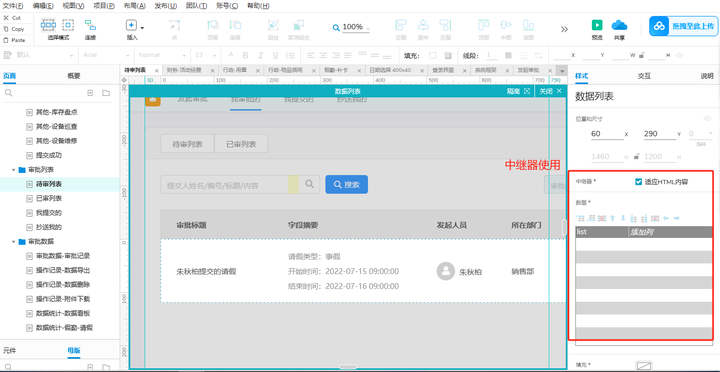Toggle bold text formatting

(x=245, y=56)
